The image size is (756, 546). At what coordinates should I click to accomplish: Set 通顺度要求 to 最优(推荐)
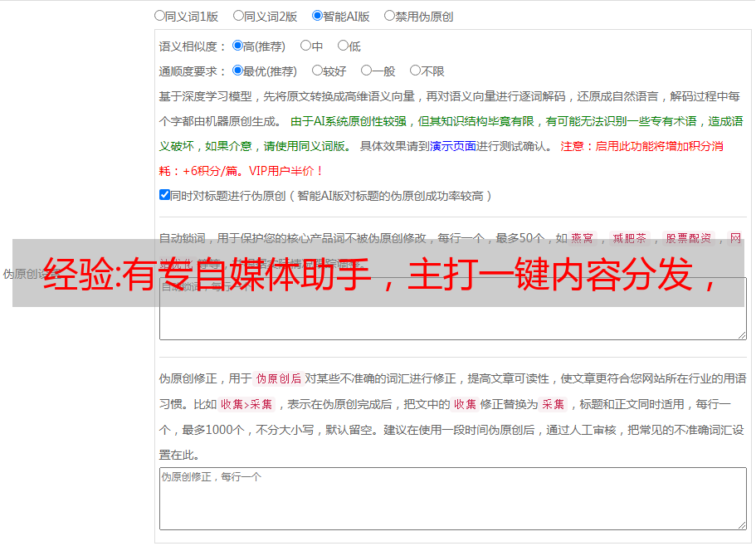pyautogui.click(x=237, y=71)
